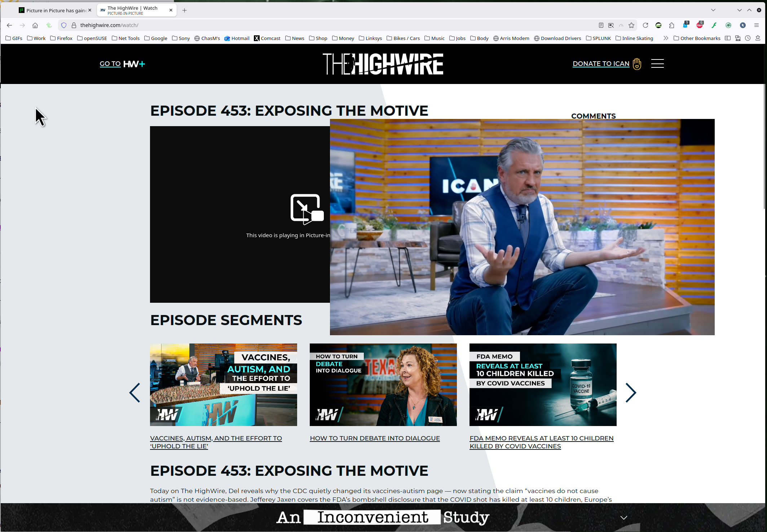Switch to Picture in Picture has gained tab
Viewport: 767px width, 532px height.
coord(54,10)
